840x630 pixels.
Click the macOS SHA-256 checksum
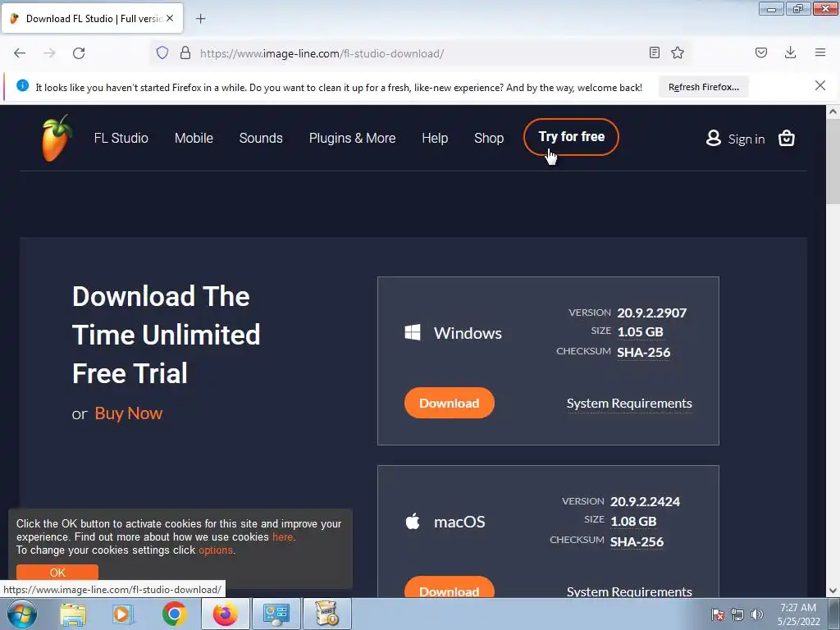637,541
